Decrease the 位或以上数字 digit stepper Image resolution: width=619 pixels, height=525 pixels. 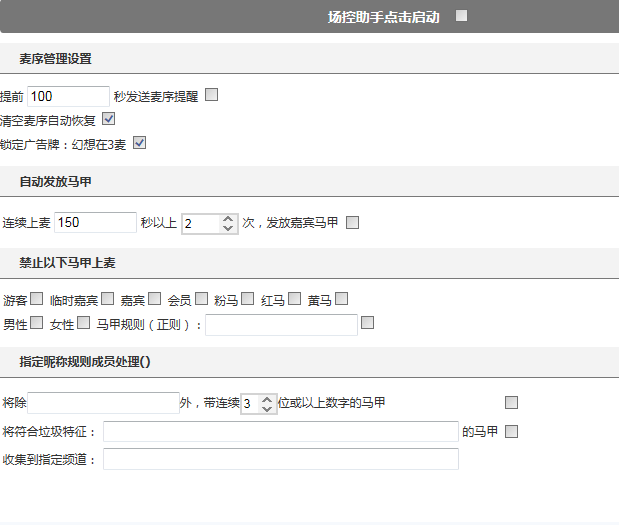point(267,409)
